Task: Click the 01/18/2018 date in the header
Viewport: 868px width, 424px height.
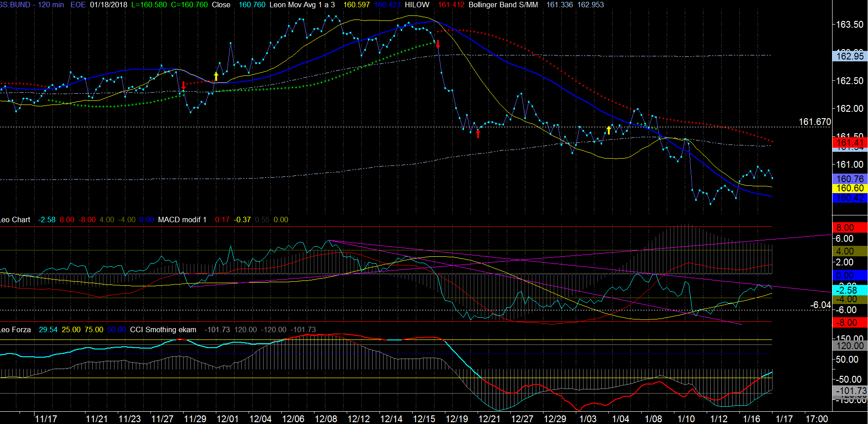Action: click(x=109, y=5)
